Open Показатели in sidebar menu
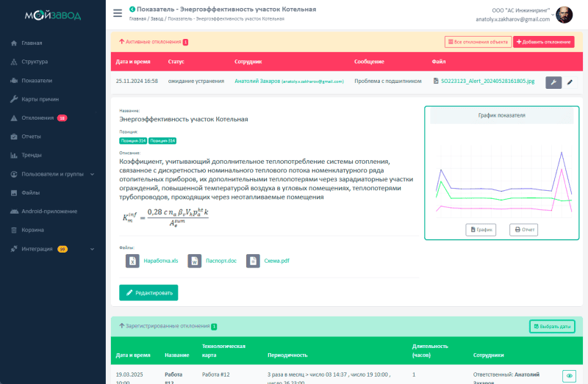The width and height of the screenshot is (588, 384). point(37,81)
